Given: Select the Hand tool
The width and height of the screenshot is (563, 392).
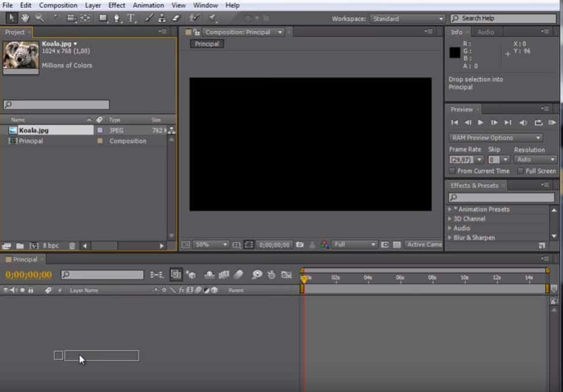Looking at the screenshot, I should (25, 18).
